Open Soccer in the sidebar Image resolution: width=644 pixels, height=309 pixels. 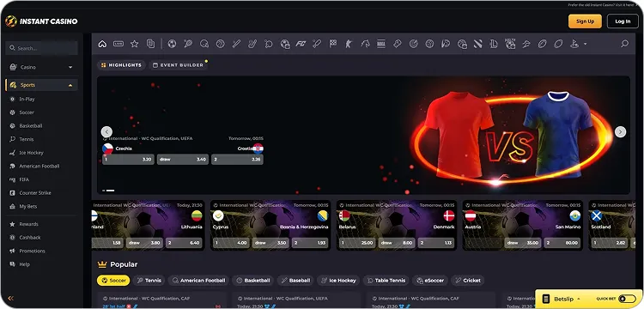point(27,112)
